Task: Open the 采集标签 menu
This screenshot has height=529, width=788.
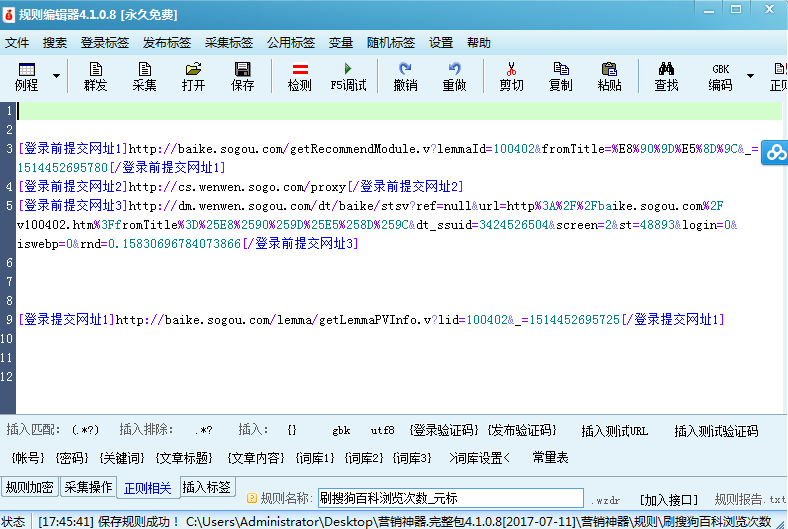Action: [x=229, y=43]
